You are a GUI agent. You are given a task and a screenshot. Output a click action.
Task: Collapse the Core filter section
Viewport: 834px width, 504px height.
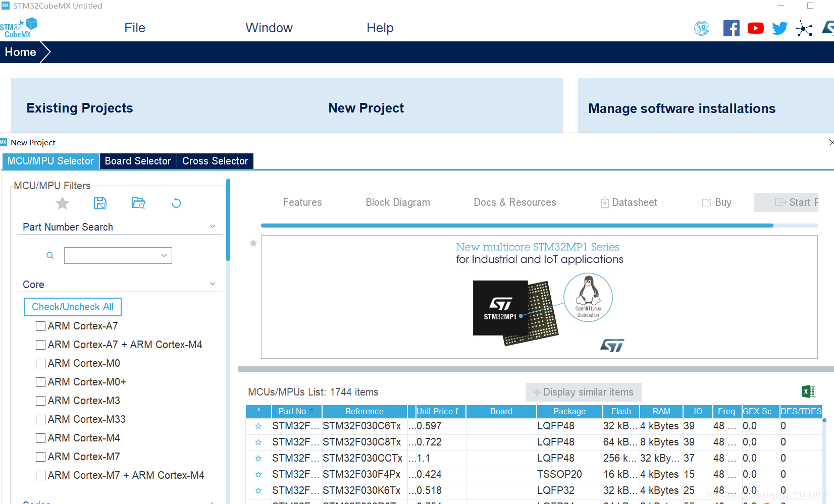(213, 284)
